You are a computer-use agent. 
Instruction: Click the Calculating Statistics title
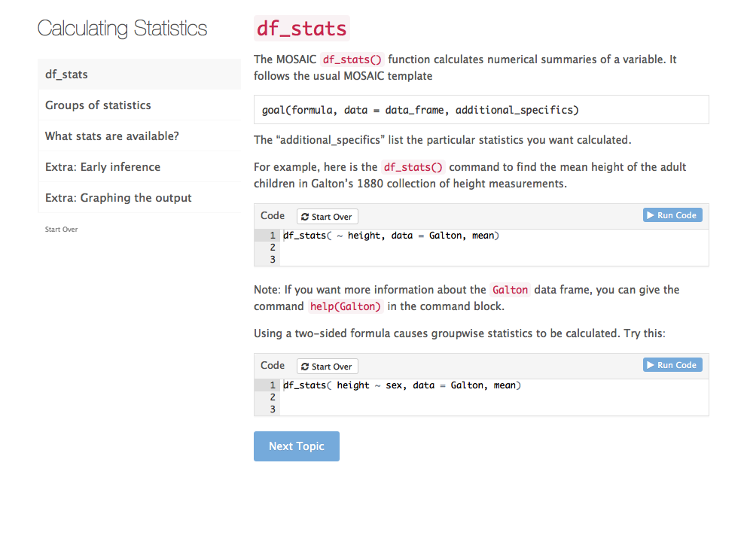[x=122, y=29]
